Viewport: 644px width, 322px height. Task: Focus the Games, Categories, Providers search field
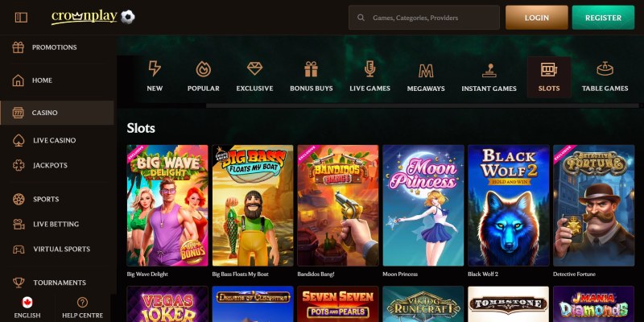point(424,18)
